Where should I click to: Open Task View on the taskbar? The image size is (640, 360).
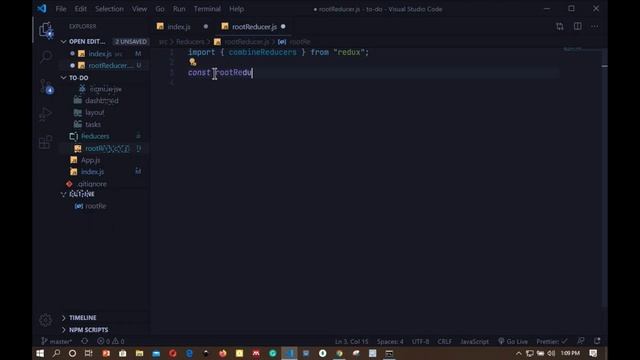point(89,353)
